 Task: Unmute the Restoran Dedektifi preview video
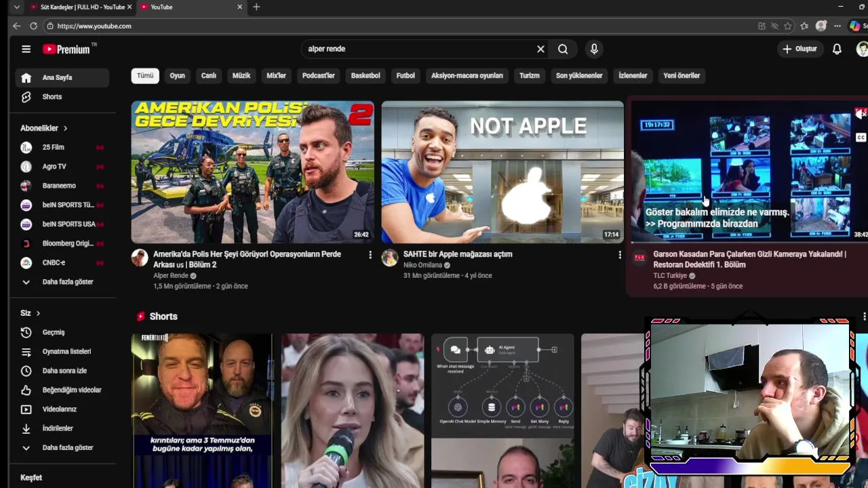[861, 114]
